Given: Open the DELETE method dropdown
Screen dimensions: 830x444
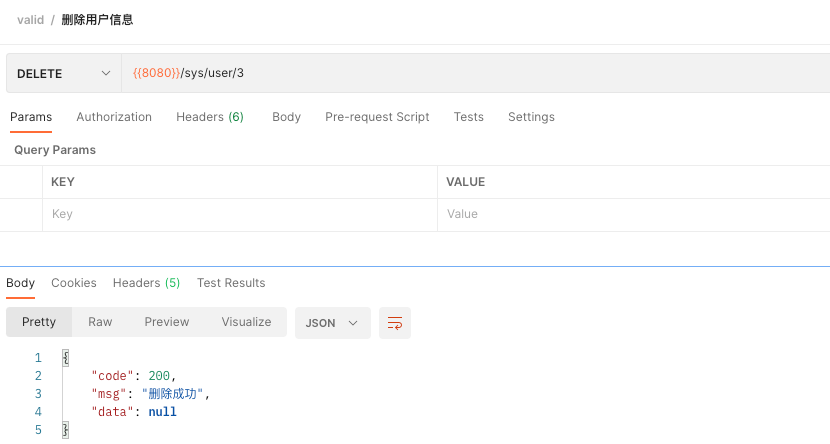Looking at the screenshot, I should tap(64, 73).
